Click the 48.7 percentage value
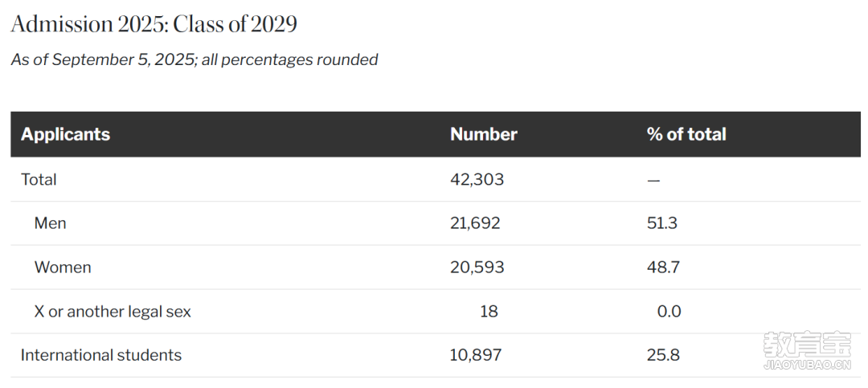The width and height of the screenshot is (868, 388). click(x=663, y=268)
